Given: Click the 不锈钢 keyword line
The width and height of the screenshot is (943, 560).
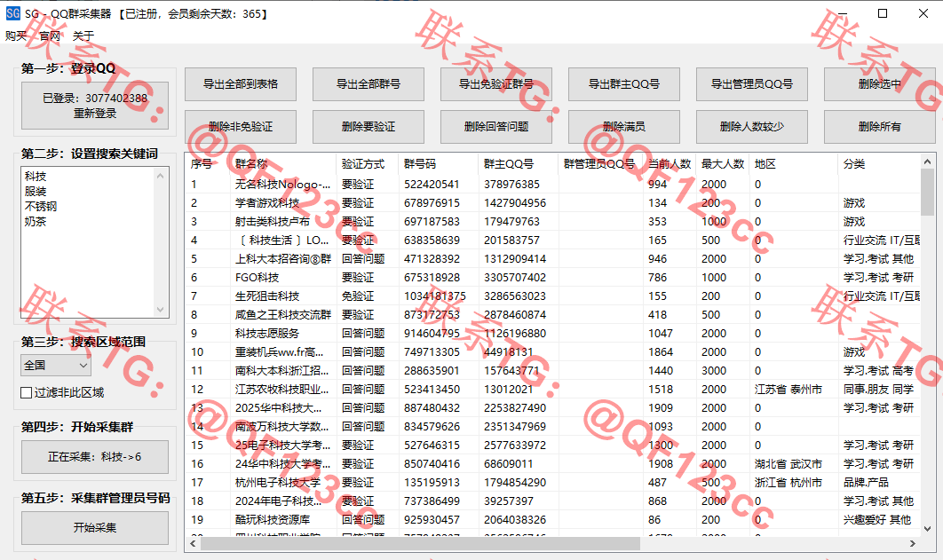Looking at the screenshot, I should point(41,207).
